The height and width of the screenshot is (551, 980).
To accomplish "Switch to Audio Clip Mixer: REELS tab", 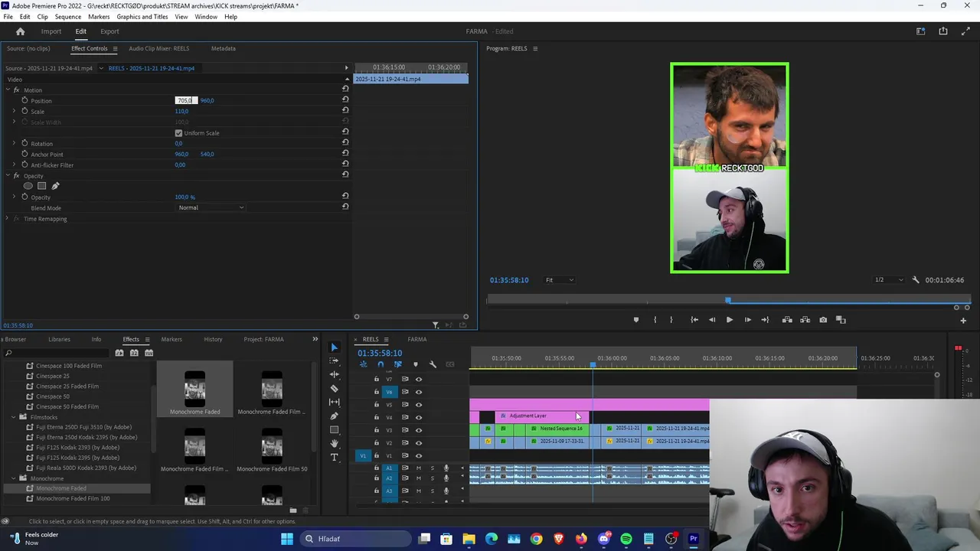I will tap(159, 48).
